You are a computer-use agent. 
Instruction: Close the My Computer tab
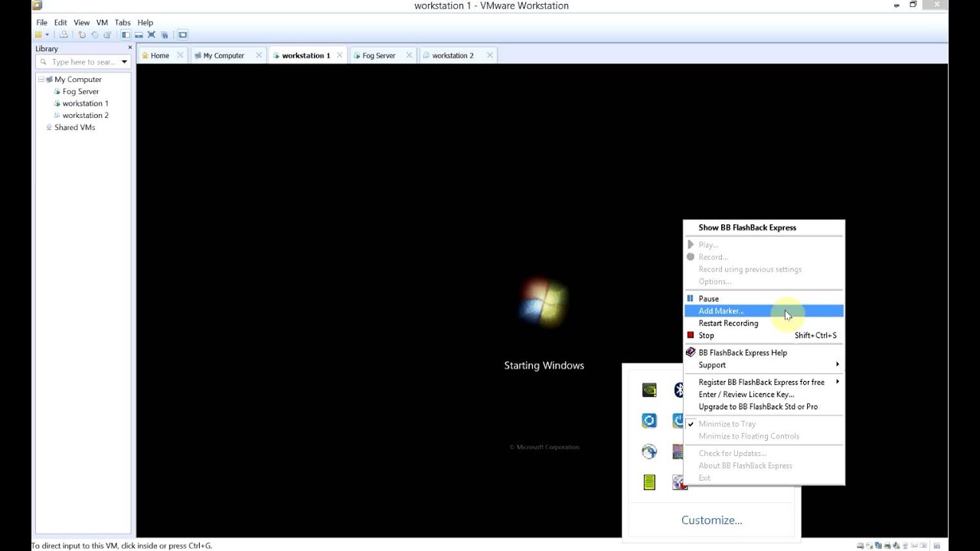259,55
